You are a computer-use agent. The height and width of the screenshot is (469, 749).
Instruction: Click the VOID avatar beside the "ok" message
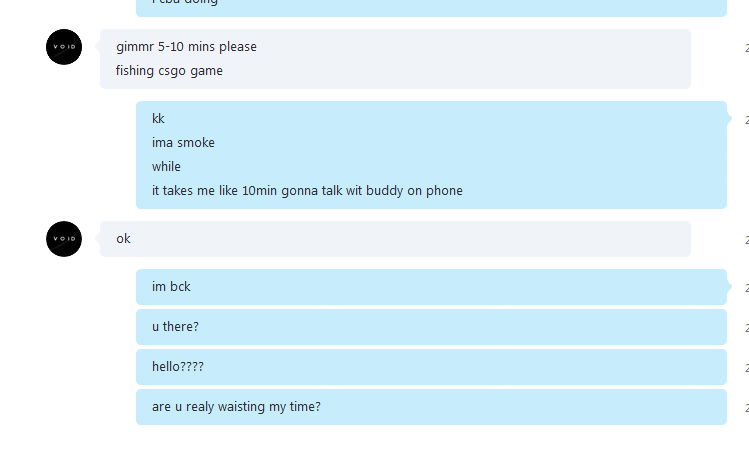pos(64,239)
